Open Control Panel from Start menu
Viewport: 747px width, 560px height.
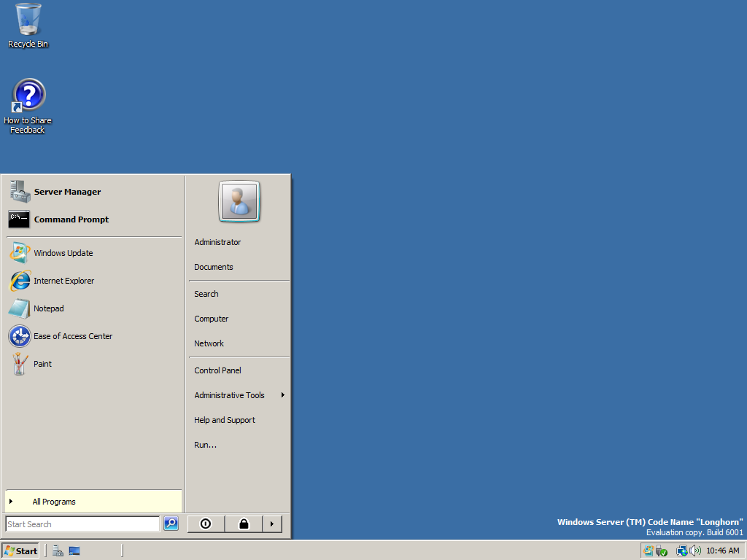point(217,370)
